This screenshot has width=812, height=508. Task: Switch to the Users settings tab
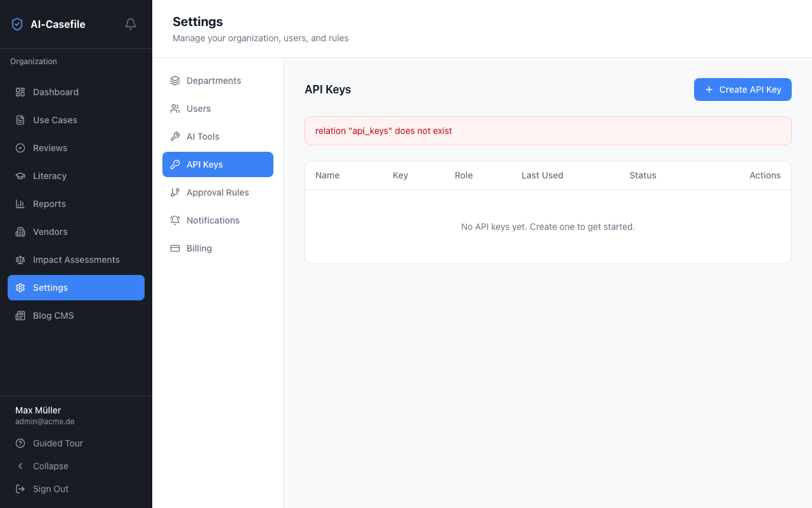(199, 109)
